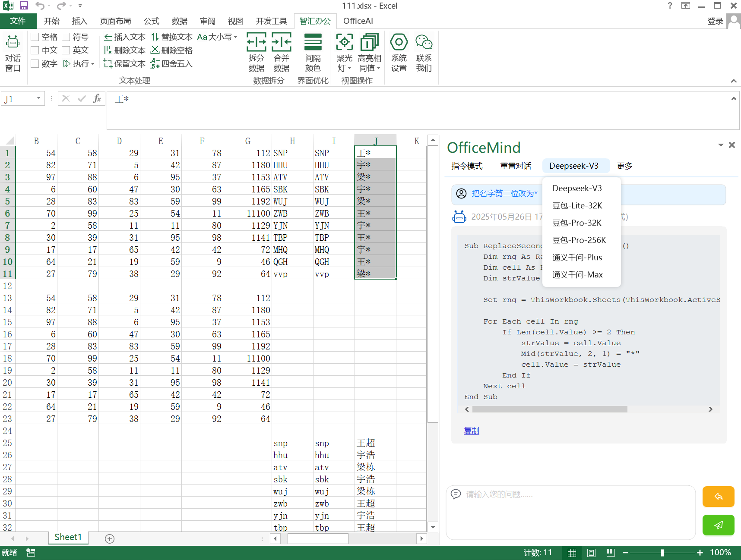741x560 pixels.
Task: Open the 对话窗口 chat window tool
Action: point(13,53)
